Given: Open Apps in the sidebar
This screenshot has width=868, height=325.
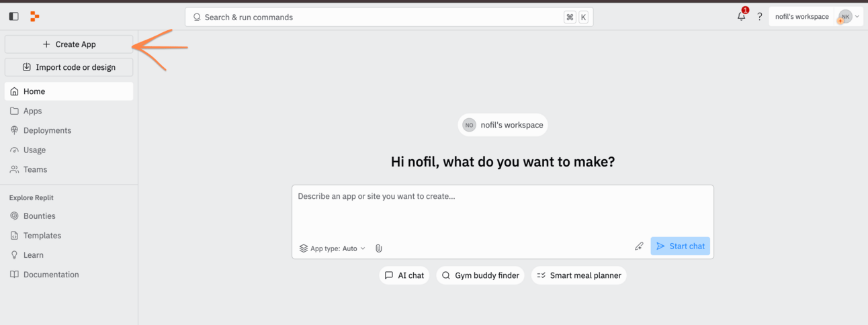Looking at the screenshot, I should coord(69,111).
